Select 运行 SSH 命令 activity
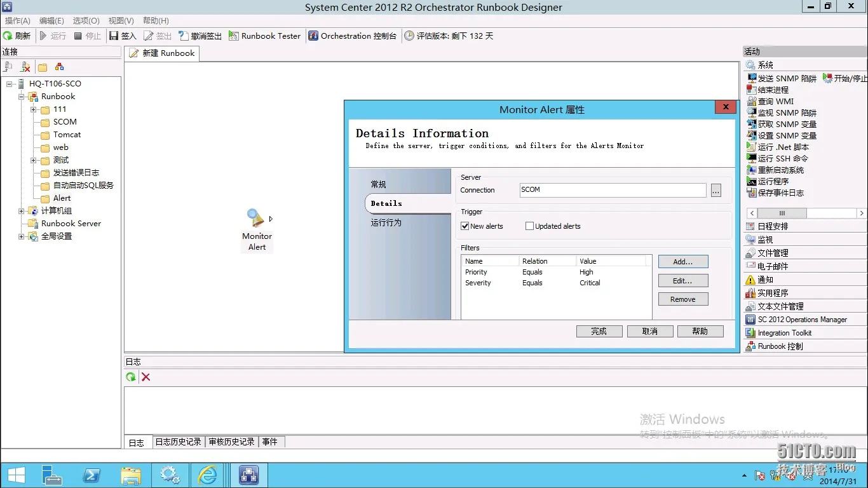The width and height of the screenshot is (868, 488). 778,158
